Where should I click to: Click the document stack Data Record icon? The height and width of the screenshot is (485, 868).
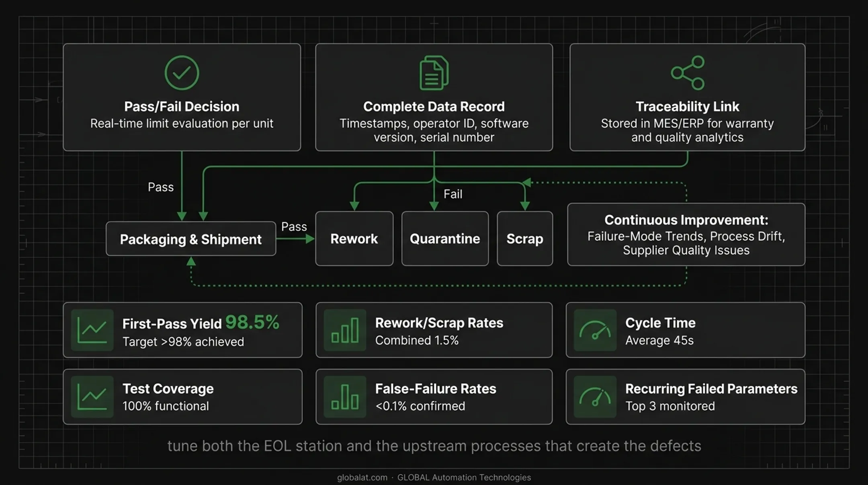434,73
